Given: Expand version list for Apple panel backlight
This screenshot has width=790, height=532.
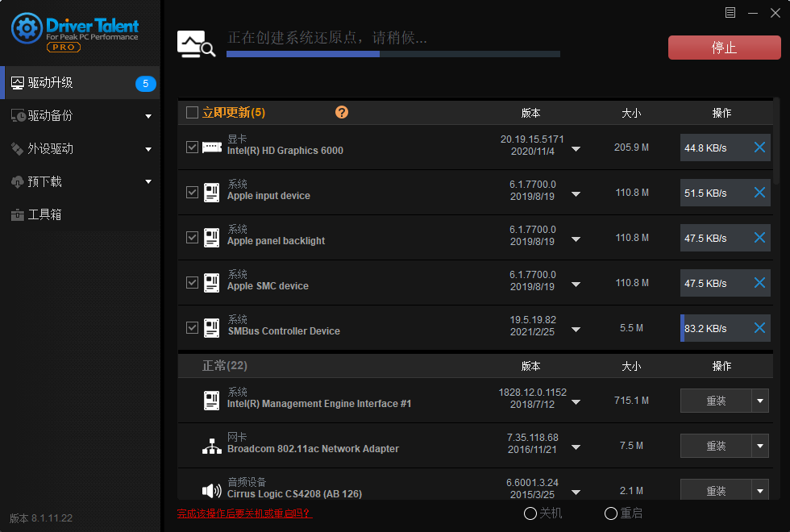Looking at the screenshot, I should pyautogui.click(x=576, y=239).
